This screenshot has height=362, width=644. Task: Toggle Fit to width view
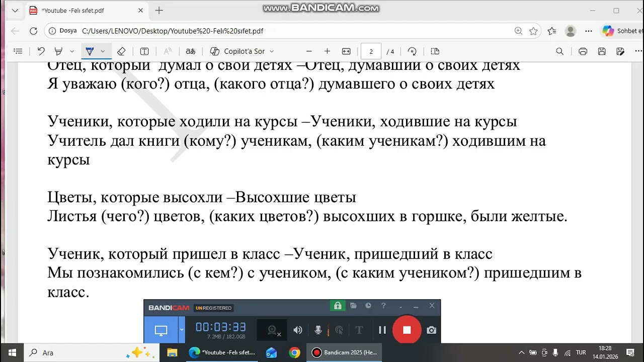pos(346,51)
